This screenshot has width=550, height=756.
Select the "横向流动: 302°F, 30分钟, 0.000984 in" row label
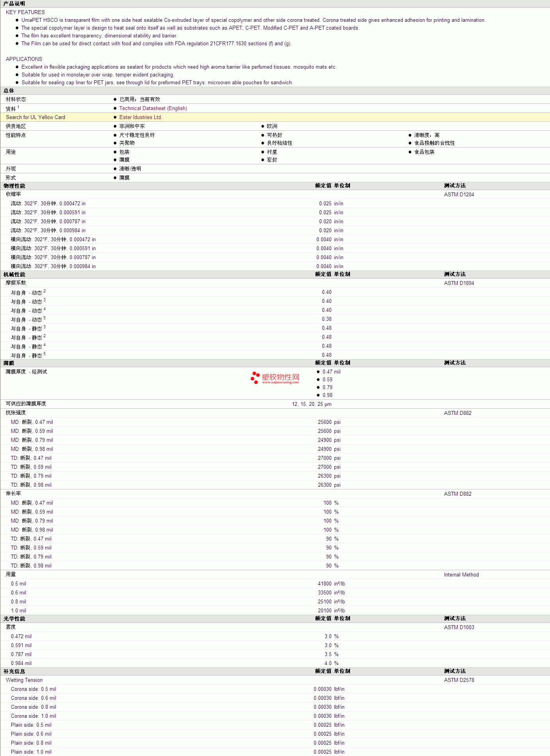[53, 267]
